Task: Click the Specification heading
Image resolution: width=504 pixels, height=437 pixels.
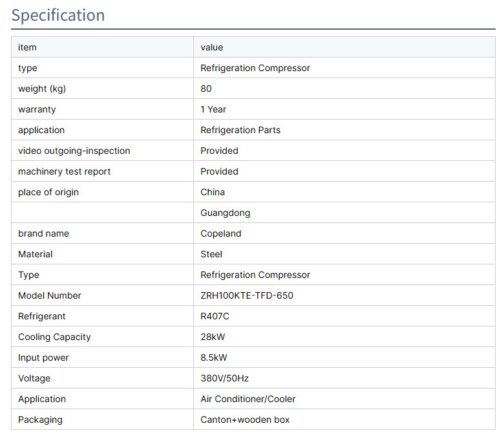Action: pyautogui.click(x=58, y=16)
